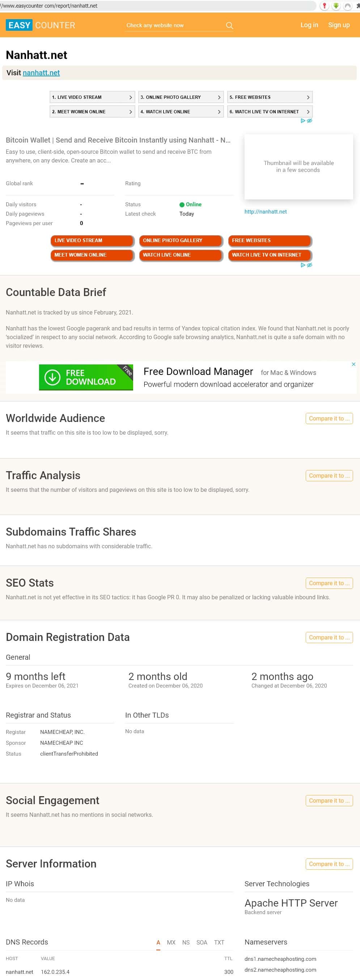Click the red pin extension icon

point(324,6)
